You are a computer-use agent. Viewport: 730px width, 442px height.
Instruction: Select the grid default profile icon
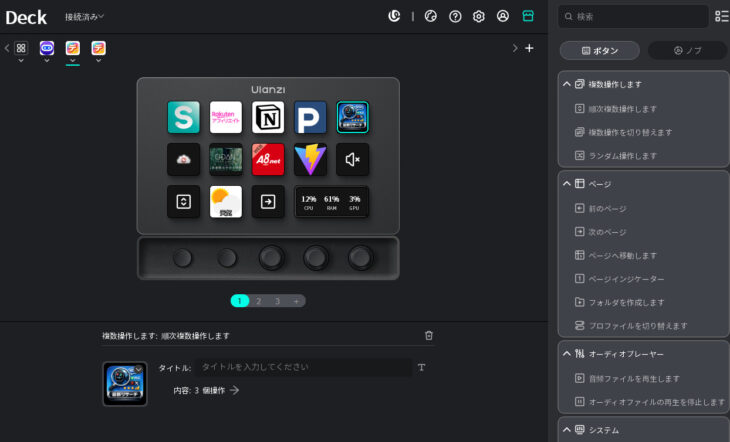(x=21, y=48)
